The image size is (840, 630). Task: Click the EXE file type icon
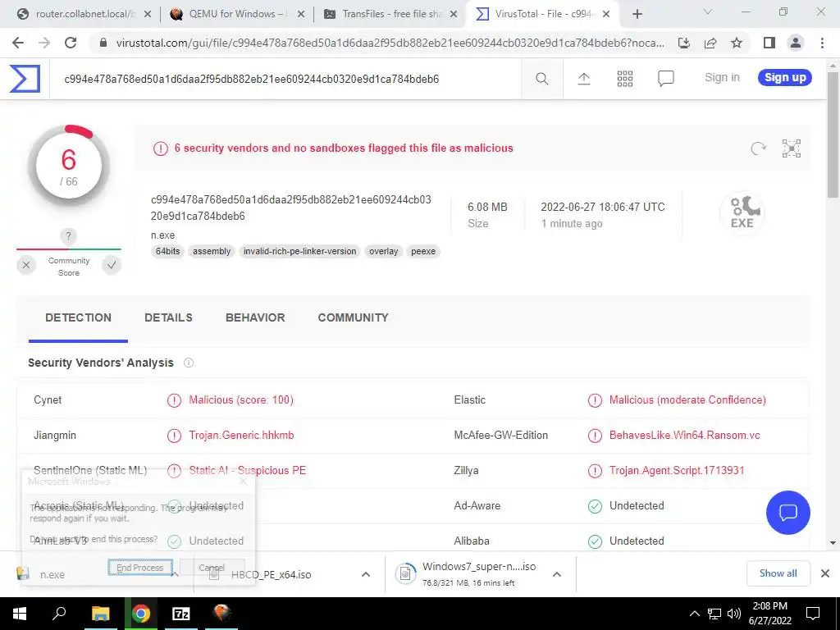(742, 212)
